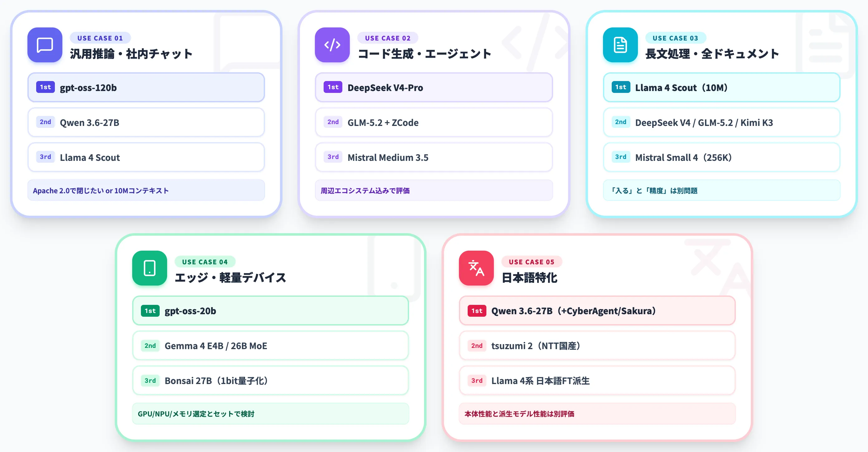Select the tsuzumi 2（NTT国産）row

coord(597,346)
